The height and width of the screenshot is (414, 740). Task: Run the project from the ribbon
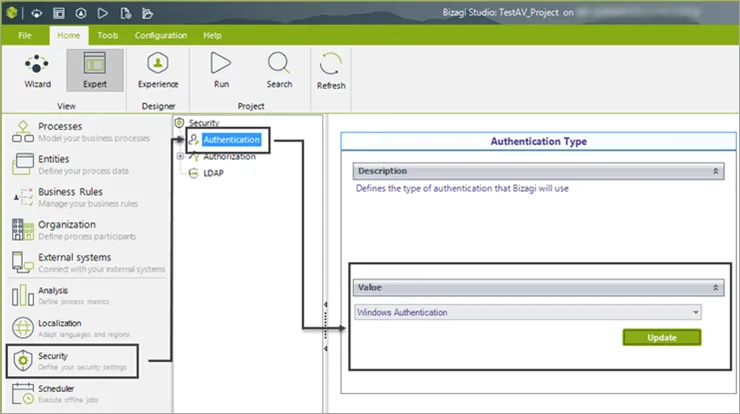[x=221, y=70]
